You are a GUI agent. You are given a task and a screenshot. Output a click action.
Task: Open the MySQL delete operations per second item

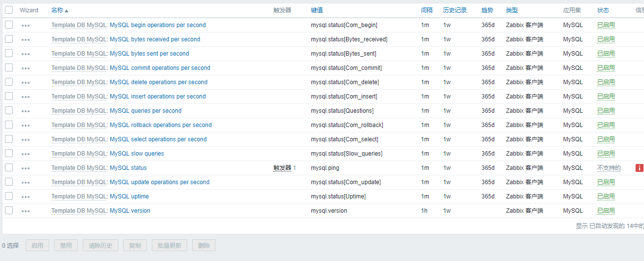pyautogui.click(x=159, y=82)
